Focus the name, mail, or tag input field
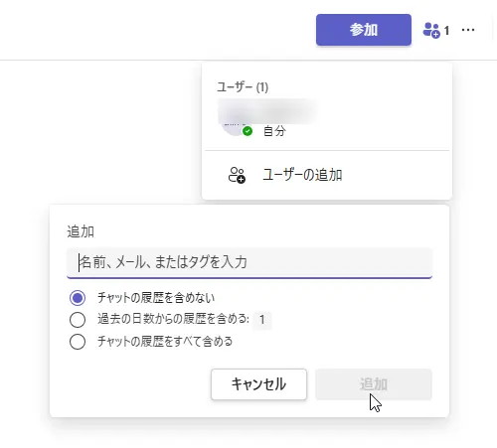Viewport: 497px width, 448px height. [249, 263]
